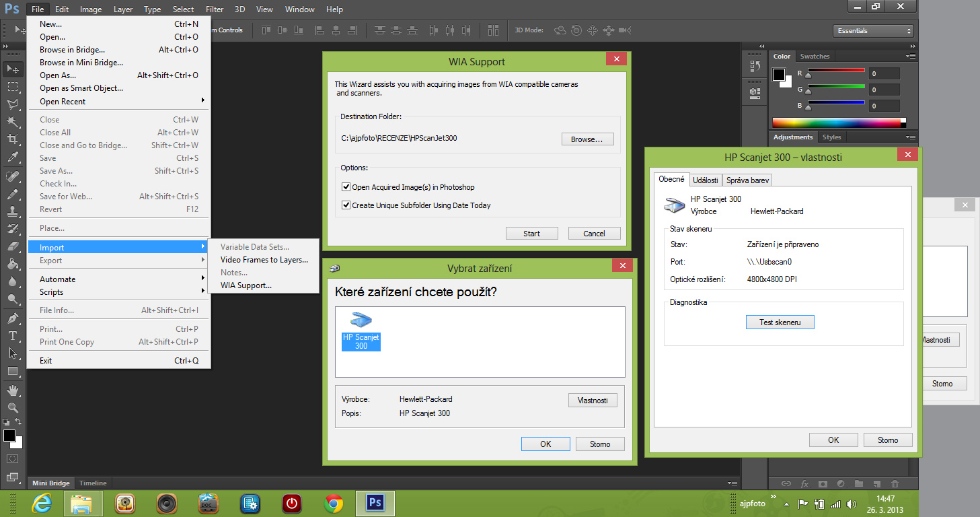Switch to the Swatches tab
This screenshot has width=980, height=517.
click(815, 57)
